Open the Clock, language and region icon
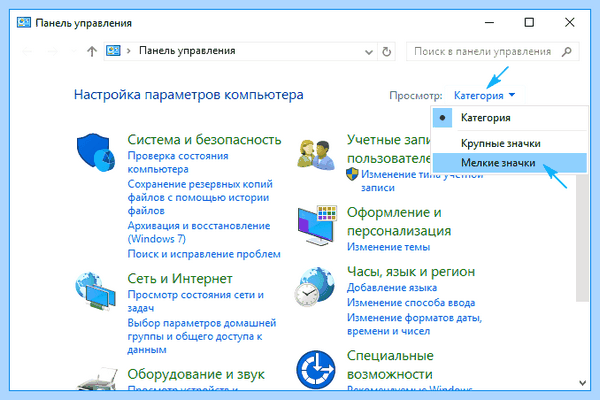 (315, 287)
